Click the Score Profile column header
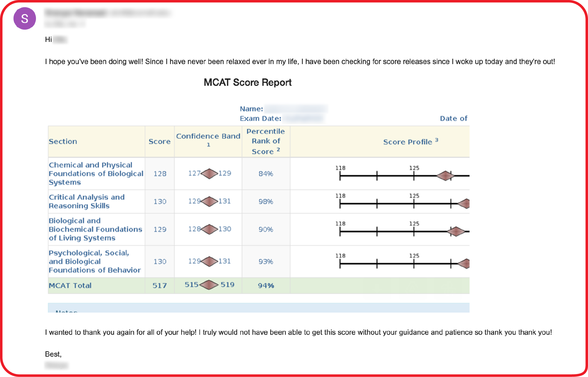 tap(408, 142)
